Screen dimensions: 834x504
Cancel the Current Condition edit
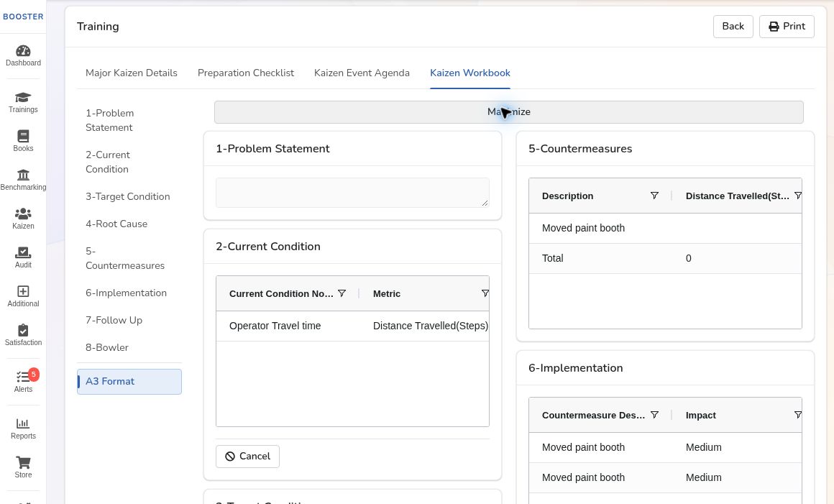247,456
